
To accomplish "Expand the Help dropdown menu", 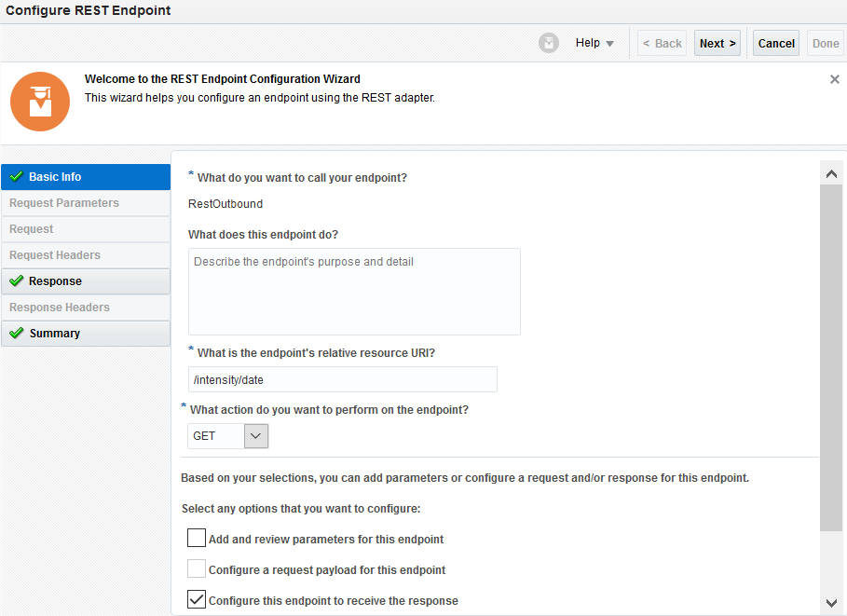I will [x=594, y=43].
